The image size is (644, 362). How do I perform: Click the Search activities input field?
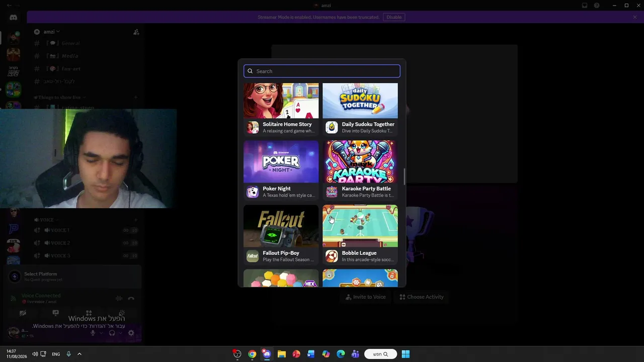pyautogui.click(x=322, y=71)
